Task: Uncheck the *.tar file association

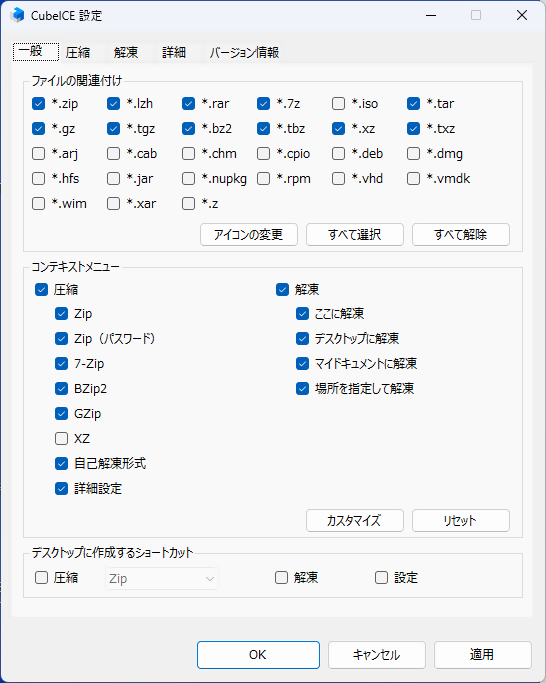Action: coord(413,104)
